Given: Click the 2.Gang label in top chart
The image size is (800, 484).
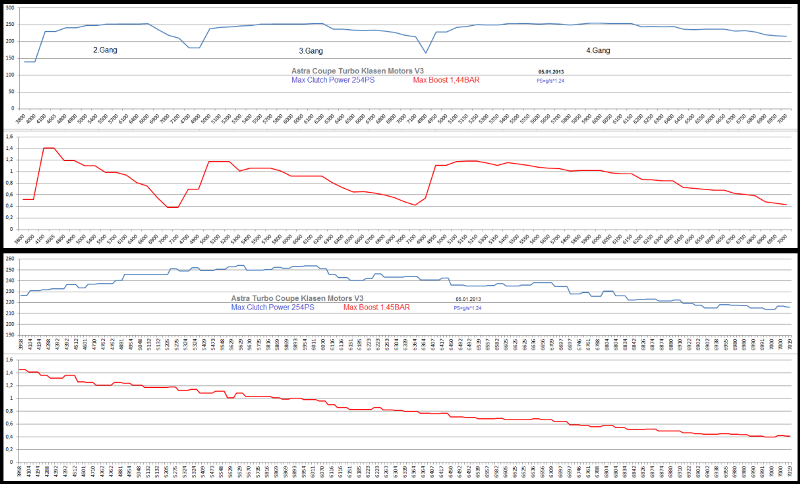Looking at the screenshot, I should point(109,49).
